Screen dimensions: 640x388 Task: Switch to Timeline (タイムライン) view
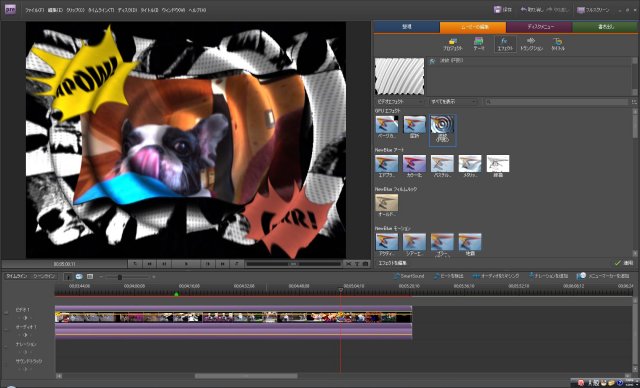16,276
